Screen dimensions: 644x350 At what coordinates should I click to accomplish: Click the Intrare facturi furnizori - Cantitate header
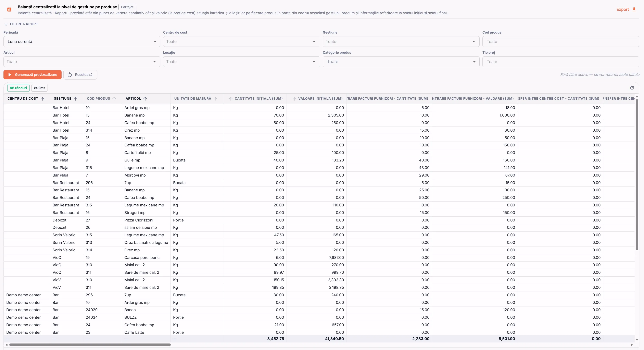click(x=389, y=99)
